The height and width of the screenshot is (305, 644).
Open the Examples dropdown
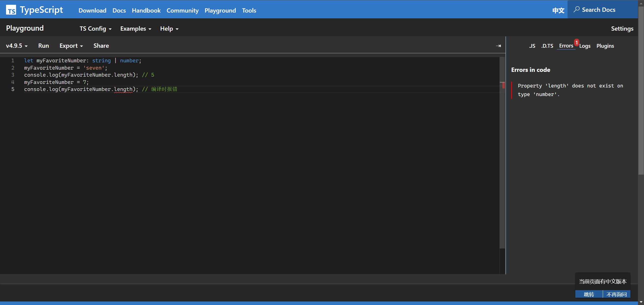pyautogui.click(x=136, y=29)
